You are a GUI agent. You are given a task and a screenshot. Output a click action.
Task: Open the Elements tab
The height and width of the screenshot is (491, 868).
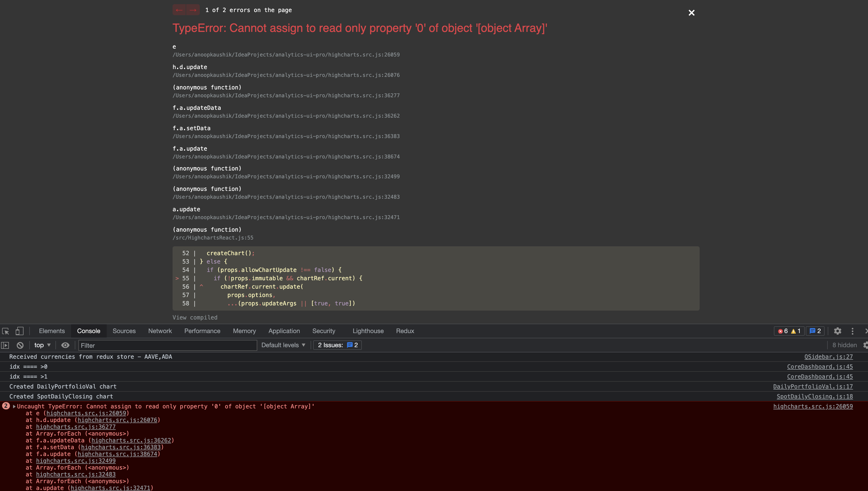[x=52, y=331]
